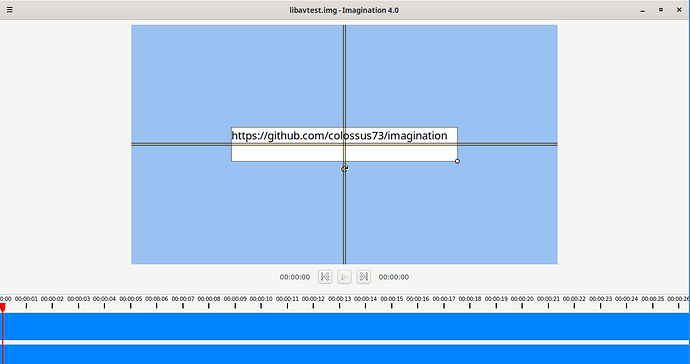Open the hamburger menu in the title bar

pyautogui.click(x=9, y=10)
